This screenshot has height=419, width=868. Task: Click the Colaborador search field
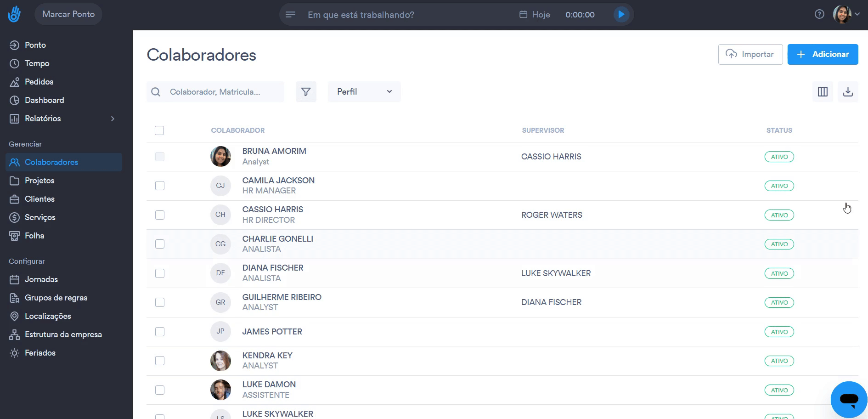220,92
